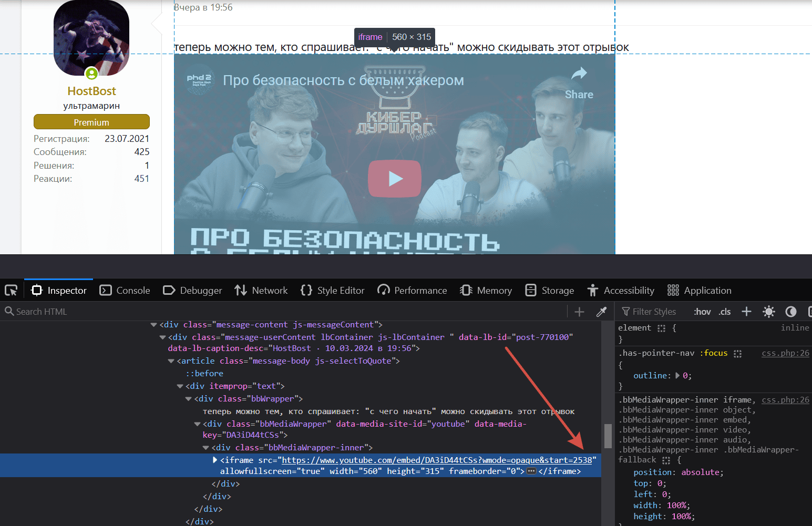This screenshot has width=812, height=526.
Task: Collapse the message-content div node
Action: coord(153,325)
